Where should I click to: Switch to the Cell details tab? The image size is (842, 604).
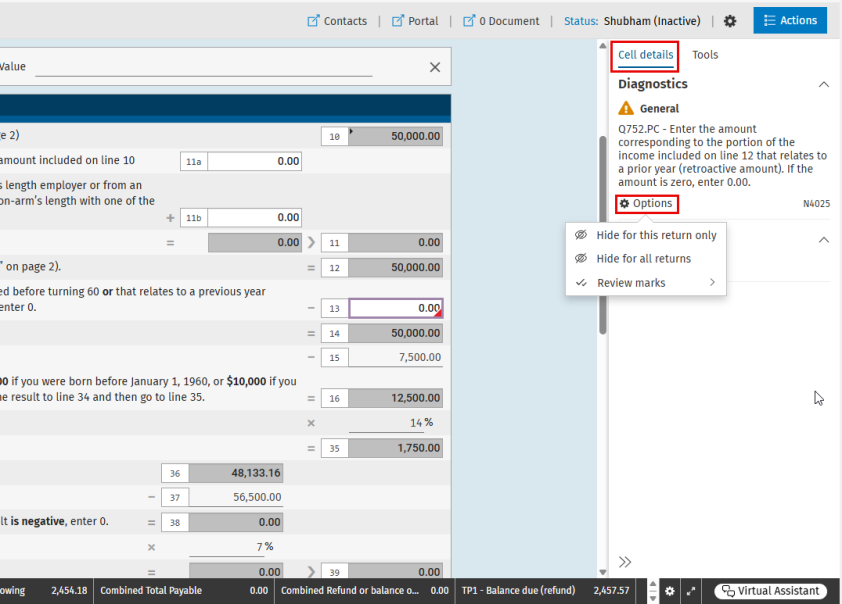645,55
